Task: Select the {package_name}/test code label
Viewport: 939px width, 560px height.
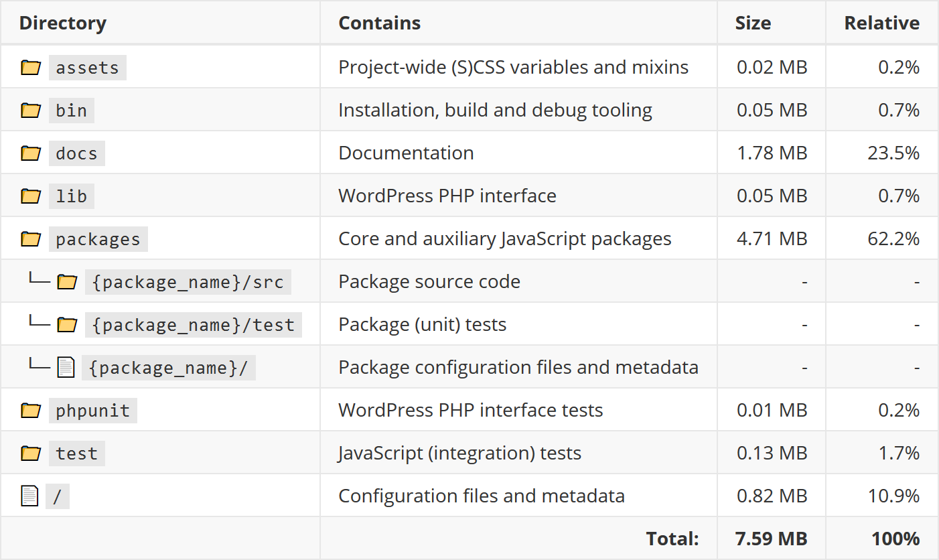Action: point(193,325)
